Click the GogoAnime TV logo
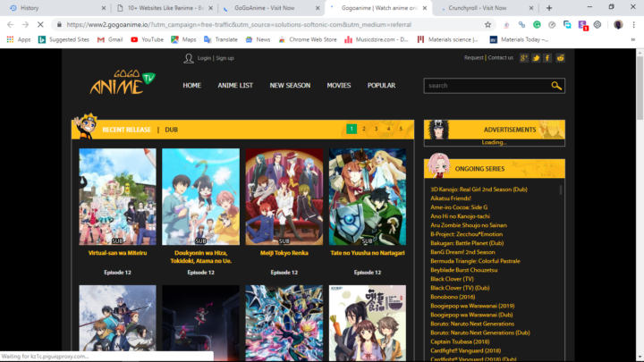The width and height of the screenshot is (644, 362). point(123,81)
